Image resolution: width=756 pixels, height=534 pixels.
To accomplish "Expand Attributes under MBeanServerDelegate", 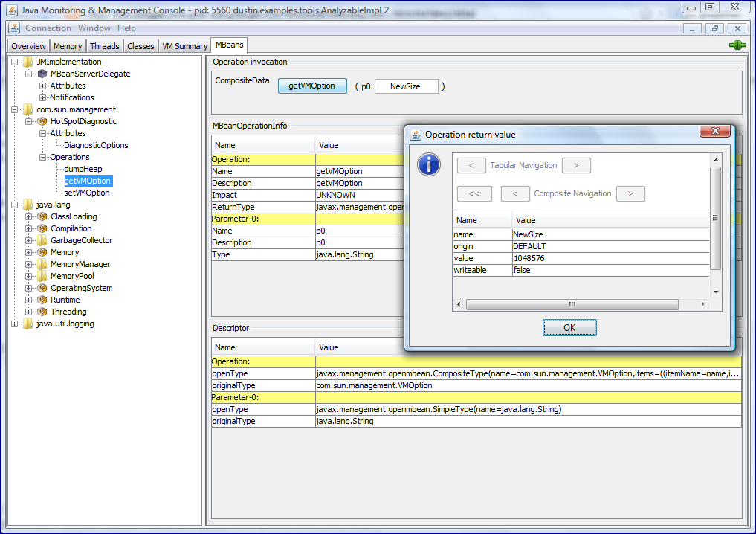I will [43, 86].
